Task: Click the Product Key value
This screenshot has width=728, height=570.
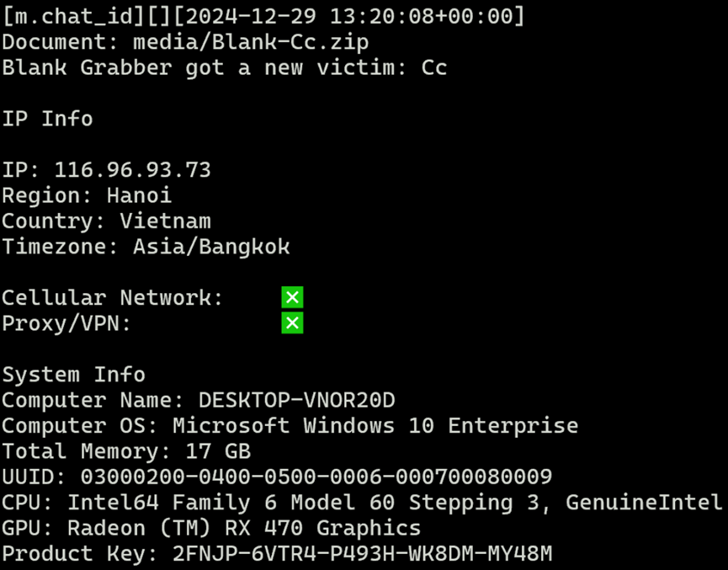Action: coord(362,554)
